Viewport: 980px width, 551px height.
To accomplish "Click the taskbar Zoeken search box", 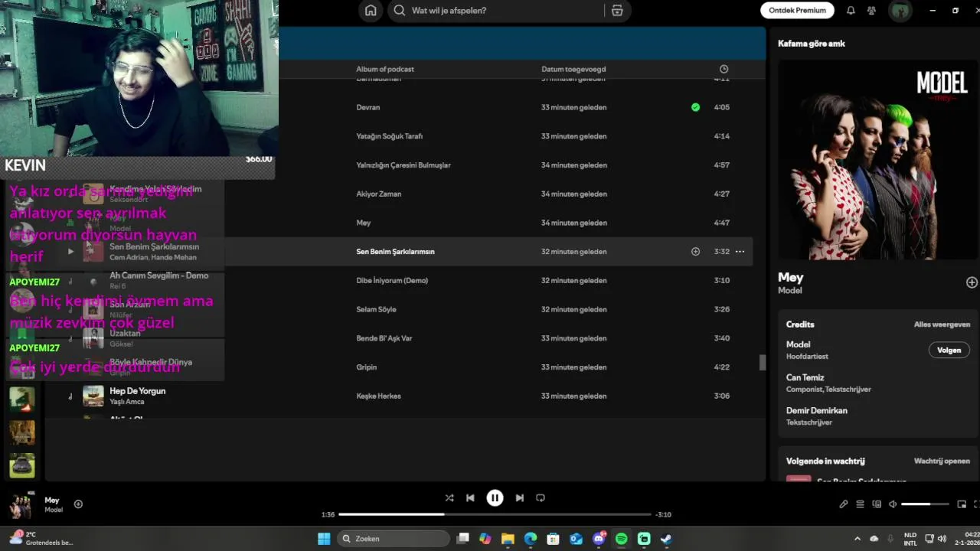I will tap(392, 539).
